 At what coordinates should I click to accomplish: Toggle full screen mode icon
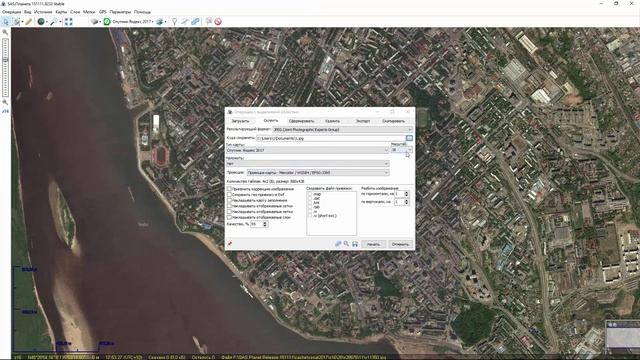[x=69, y=22]
